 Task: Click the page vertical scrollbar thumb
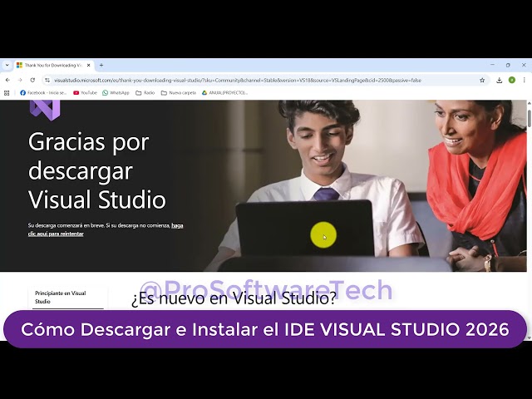click(x=529, y=118)
